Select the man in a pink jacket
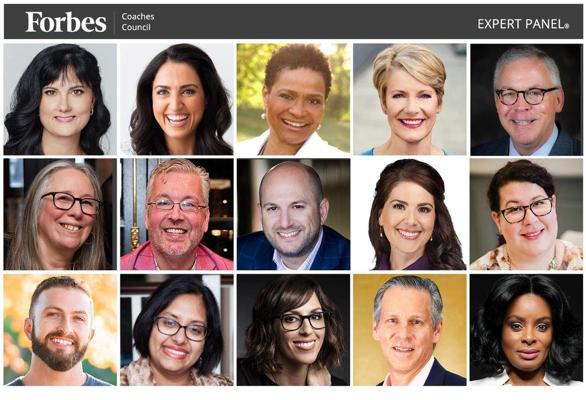 tap(177, 214)
